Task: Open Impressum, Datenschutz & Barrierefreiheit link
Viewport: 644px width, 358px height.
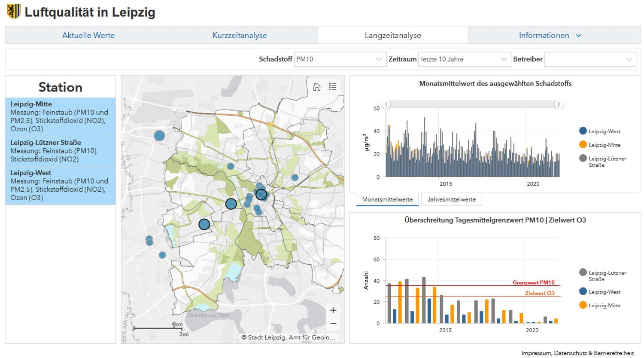Action: click(x=577, y=353)
